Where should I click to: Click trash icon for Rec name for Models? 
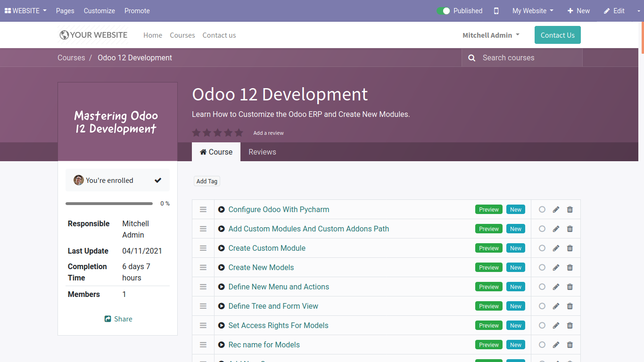pyautogui.click(x=570, y=345)
